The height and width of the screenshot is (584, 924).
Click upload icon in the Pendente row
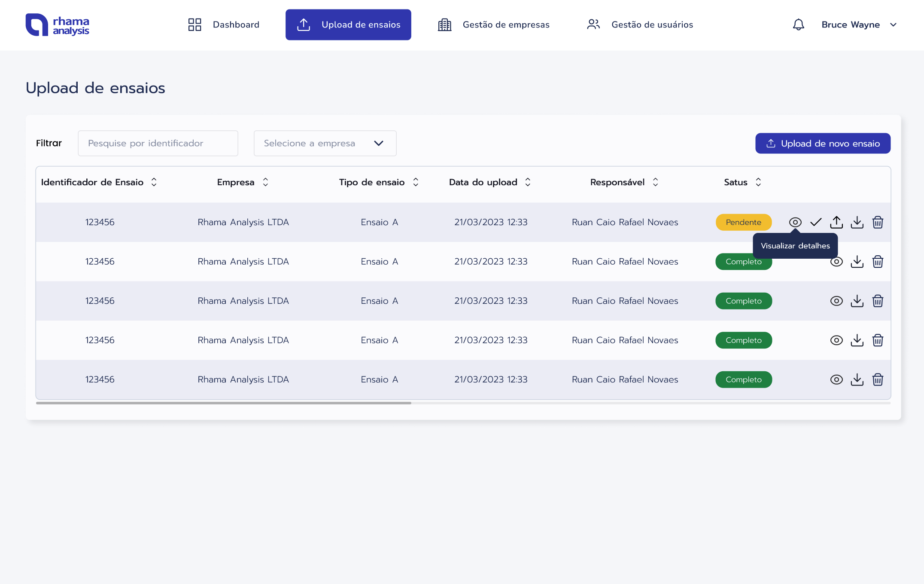pyautogui.click(x=836, y=222)
